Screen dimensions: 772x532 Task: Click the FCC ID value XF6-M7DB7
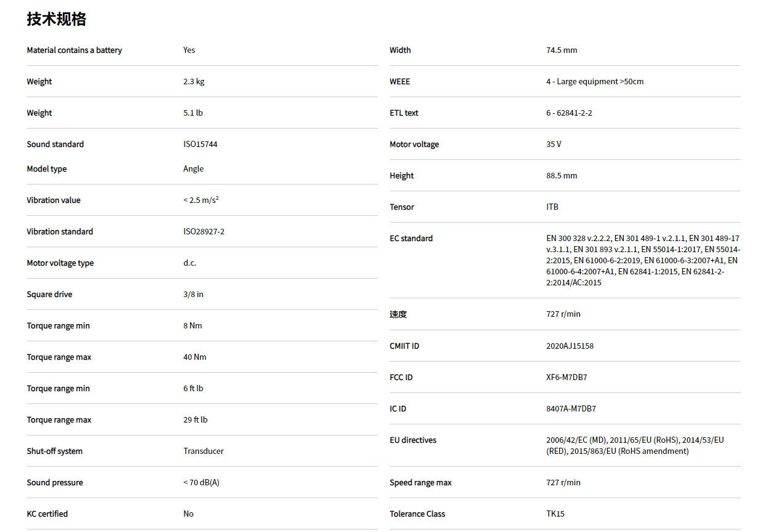567,378
